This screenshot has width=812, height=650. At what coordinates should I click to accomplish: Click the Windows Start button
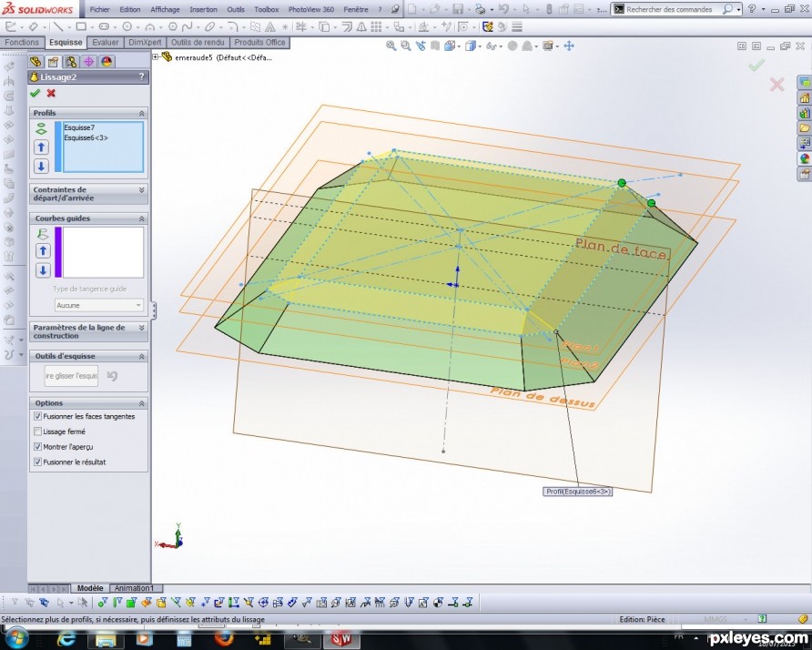(16, 637)
